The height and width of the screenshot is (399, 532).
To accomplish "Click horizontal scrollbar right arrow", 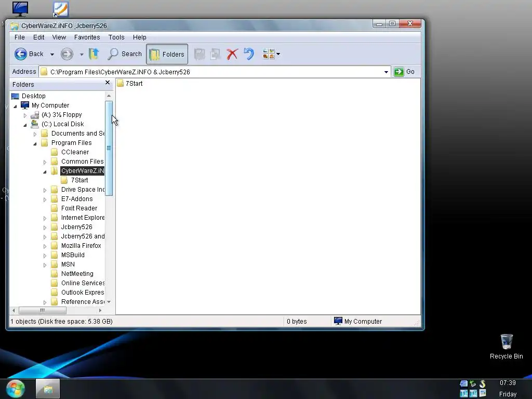I will click(x=100, y=310).
